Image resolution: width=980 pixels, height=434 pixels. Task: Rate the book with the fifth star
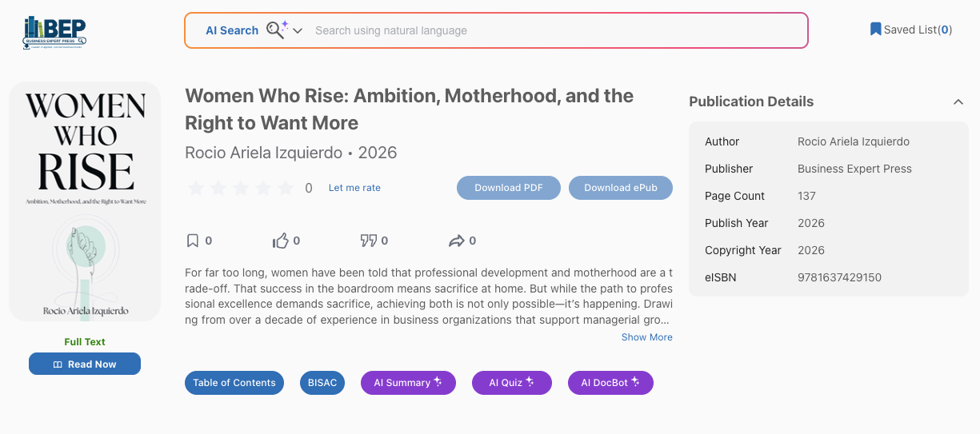click(x=286, y=189)
